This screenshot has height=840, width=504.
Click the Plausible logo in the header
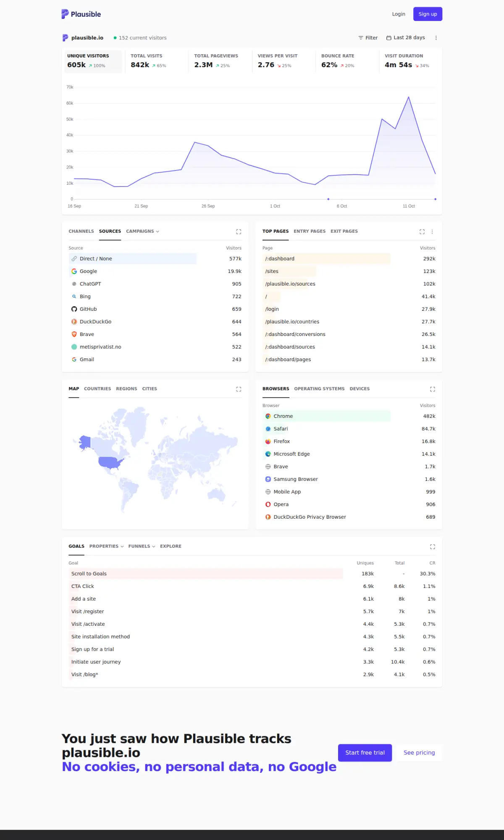click(x=81, y=14)
